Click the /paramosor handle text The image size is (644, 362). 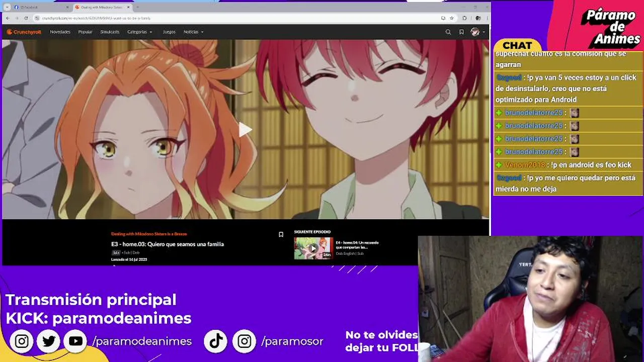(x=292, y=341)
